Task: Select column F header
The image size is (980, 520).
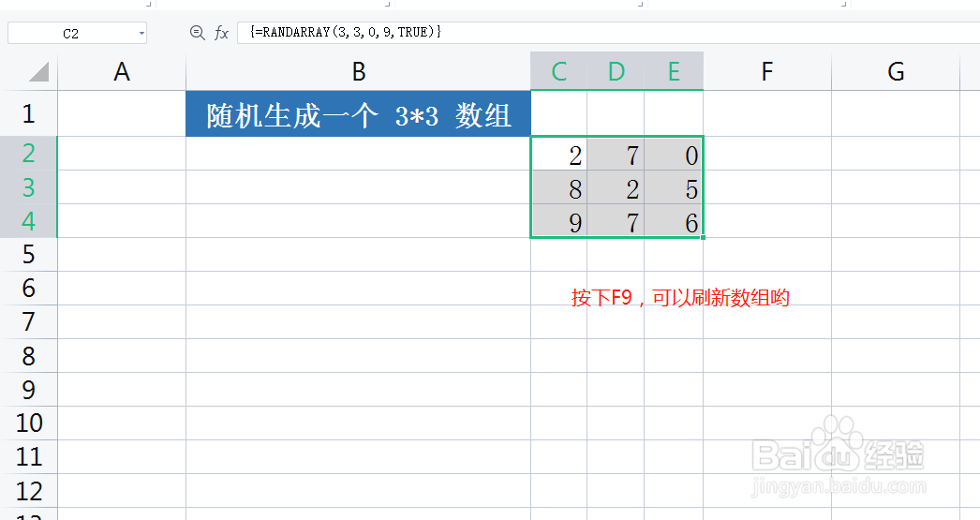Action: pyautogui.click(x=767, y=72)
